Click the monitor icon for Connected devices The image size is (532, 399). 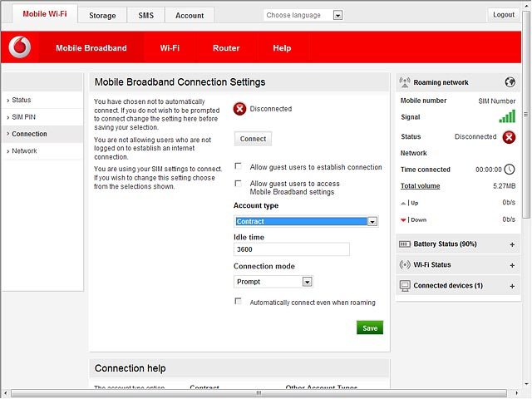405,286
